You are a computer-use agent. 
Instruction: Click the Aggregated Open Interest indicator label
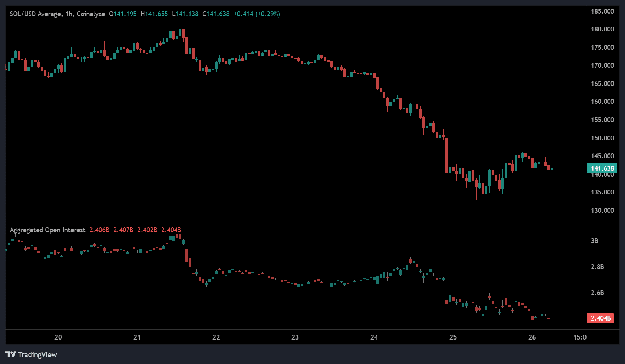pyautogui.click(x=48, y=230)
